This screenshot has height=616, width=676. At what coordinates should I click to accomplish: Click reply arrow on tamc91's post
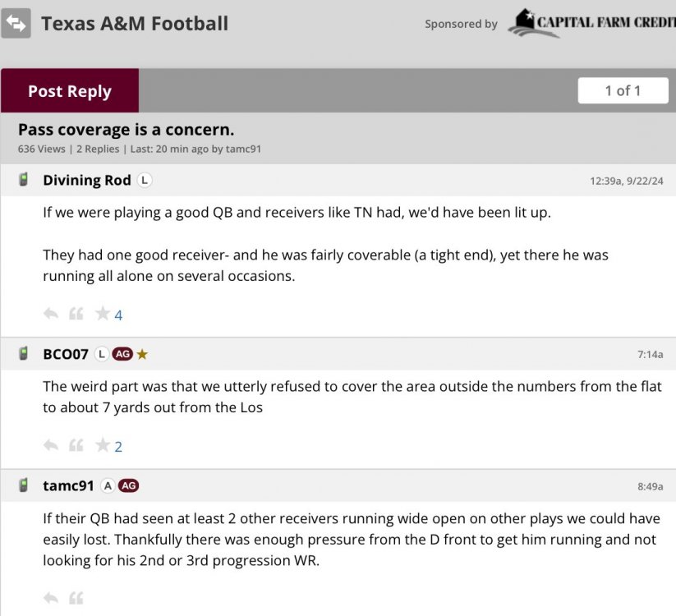[x=51, y=597]
